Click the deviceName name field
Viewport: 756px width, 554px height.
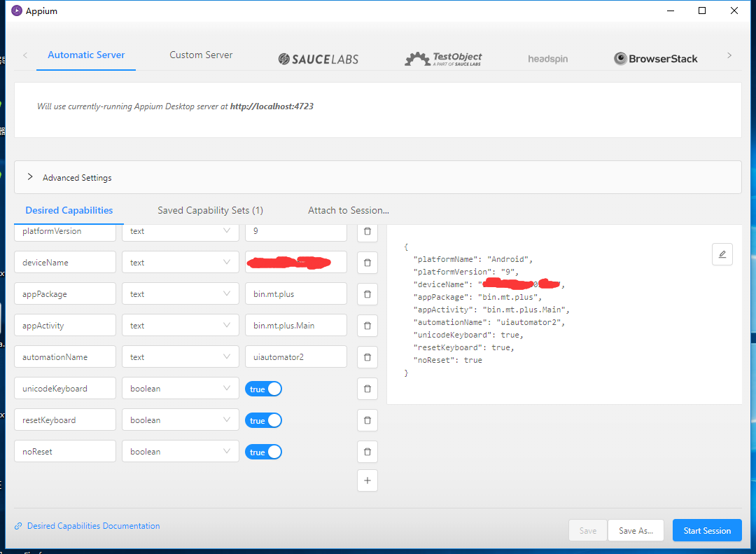[x=65, y=263]
